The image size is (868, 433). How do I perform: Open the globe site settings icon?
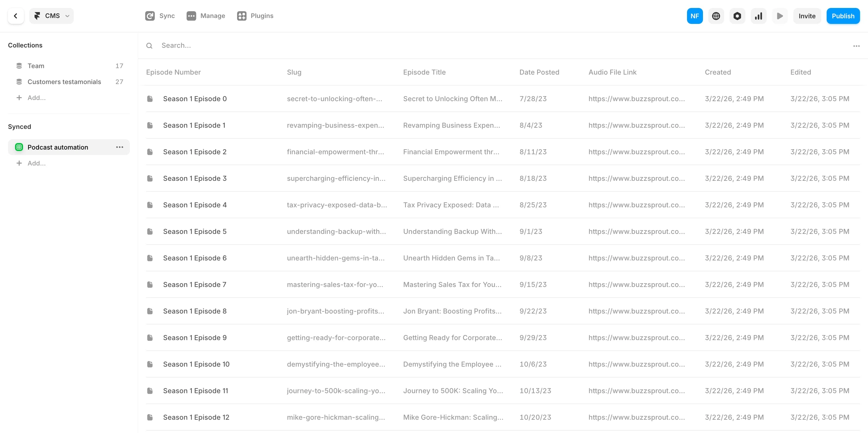pyautogui.click(x=716, y=16)
